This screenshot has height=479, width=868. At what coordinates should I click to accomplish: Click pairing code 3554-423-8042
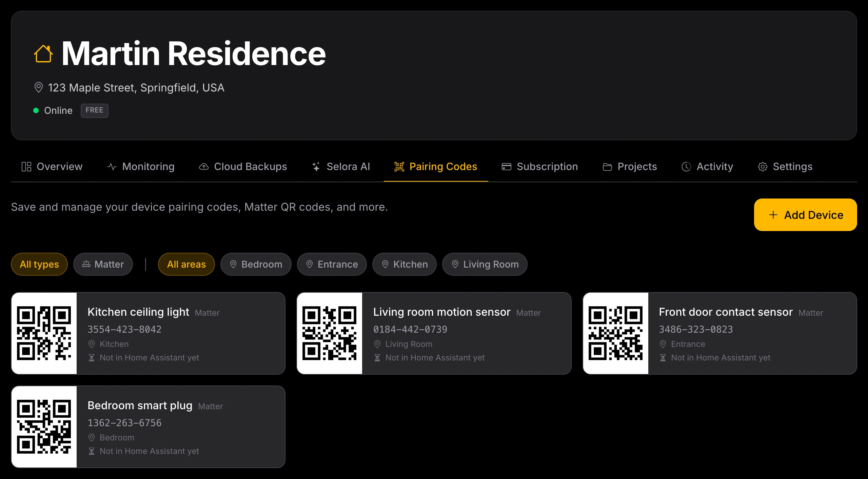coord(124,329)
